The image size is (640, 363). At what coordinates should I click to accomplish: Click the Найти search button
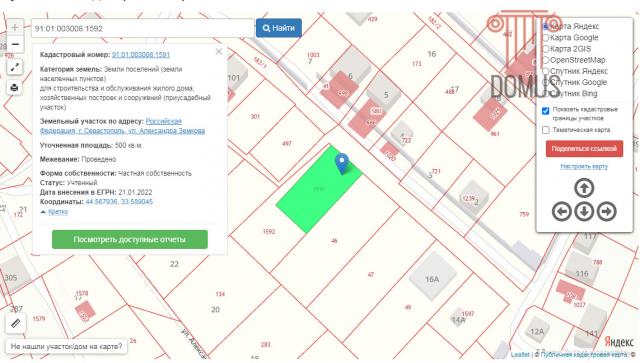pyautogui.click(x=279, y=28)
